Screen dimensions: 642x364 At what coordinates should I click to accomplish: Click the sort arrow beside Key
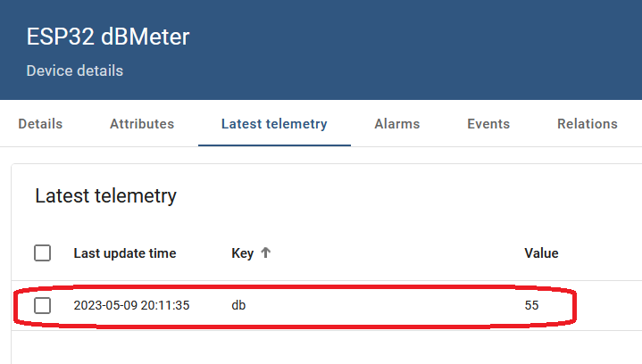(266, 252)
